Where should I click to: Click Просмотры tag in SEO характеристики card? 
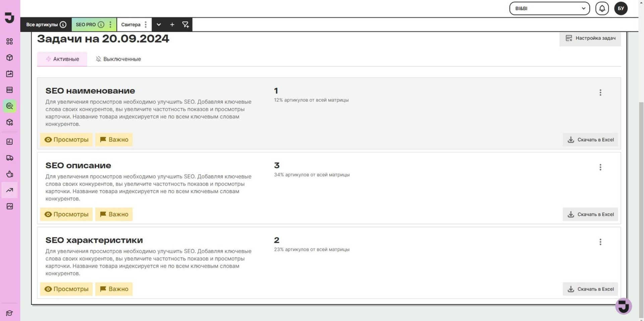[66, 289]
